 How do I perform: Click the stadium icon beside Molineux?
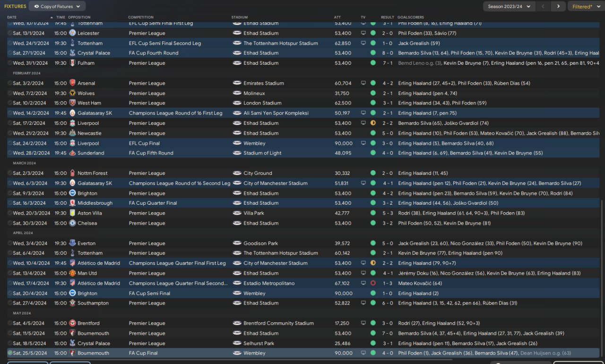click(x=237, y=93)
